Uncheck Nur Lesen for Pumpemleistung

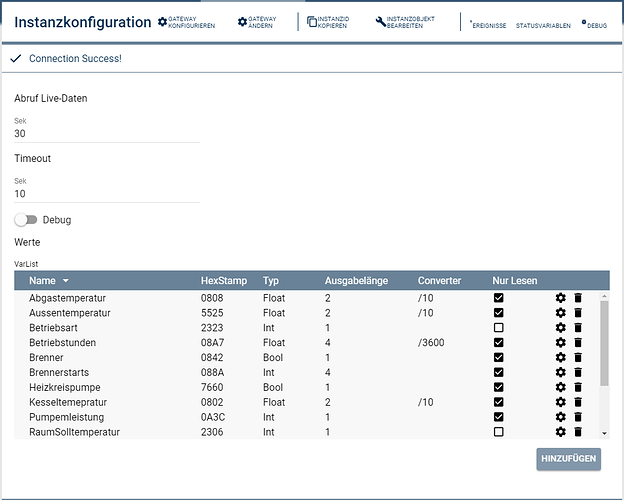tap(498, 417)
